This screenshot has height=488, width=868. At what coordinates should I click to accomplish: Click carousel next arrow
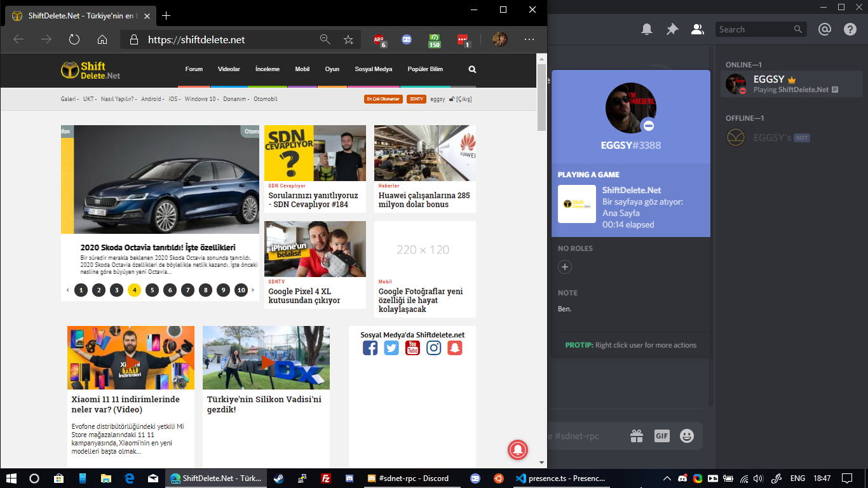pyautogui.click(x=253, y=290)
